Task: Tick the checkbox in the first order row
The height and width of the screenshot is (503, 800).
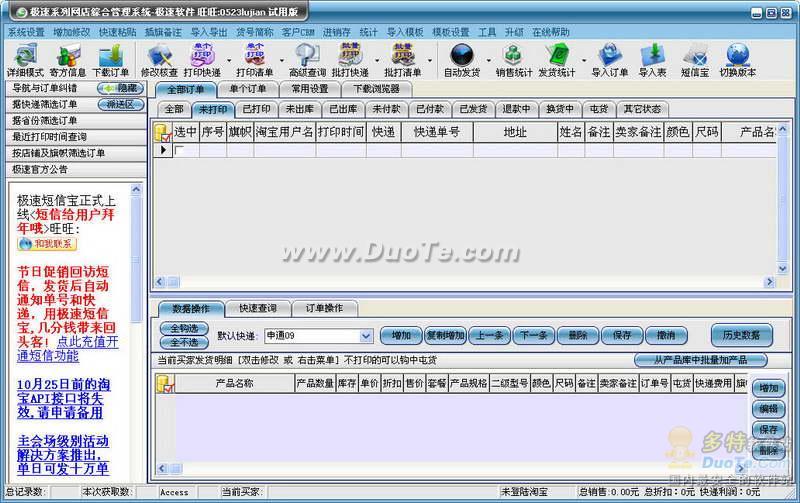Action: point(179,150)
